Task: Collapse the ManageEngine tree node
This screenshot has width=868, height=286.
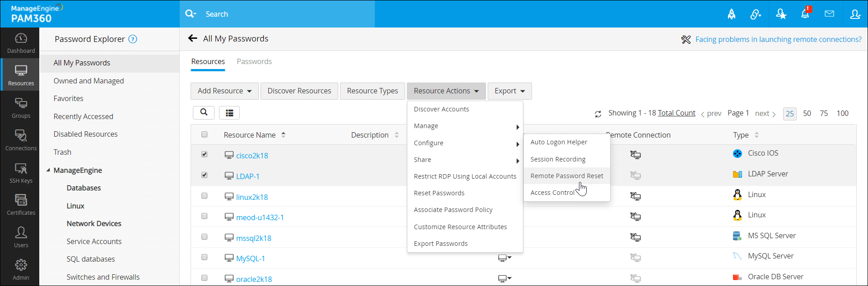Action: [x=48, y=170]
